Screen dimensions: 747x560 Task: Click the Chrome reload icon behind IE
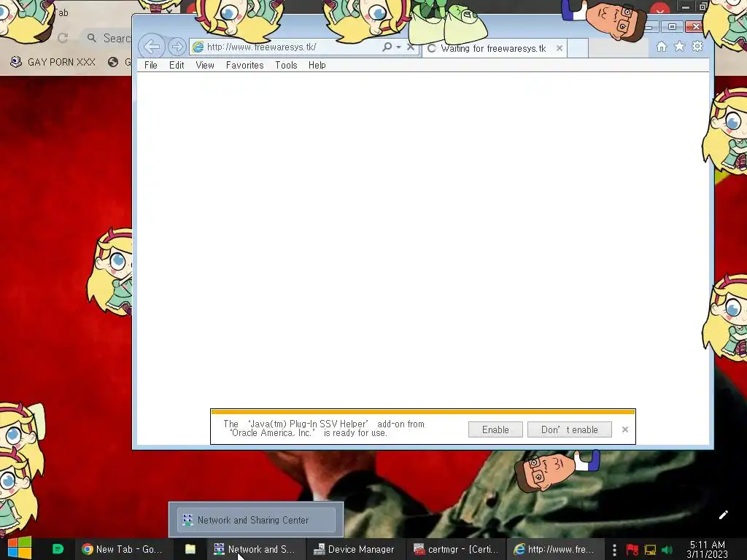(x=63, y=38)
